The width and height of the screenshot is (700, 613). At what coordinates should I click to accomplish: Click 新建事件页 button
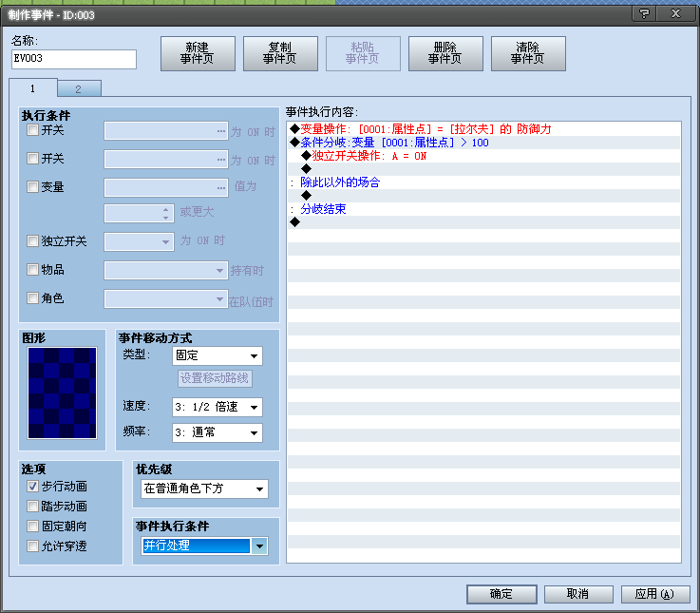tap(198, 53)
